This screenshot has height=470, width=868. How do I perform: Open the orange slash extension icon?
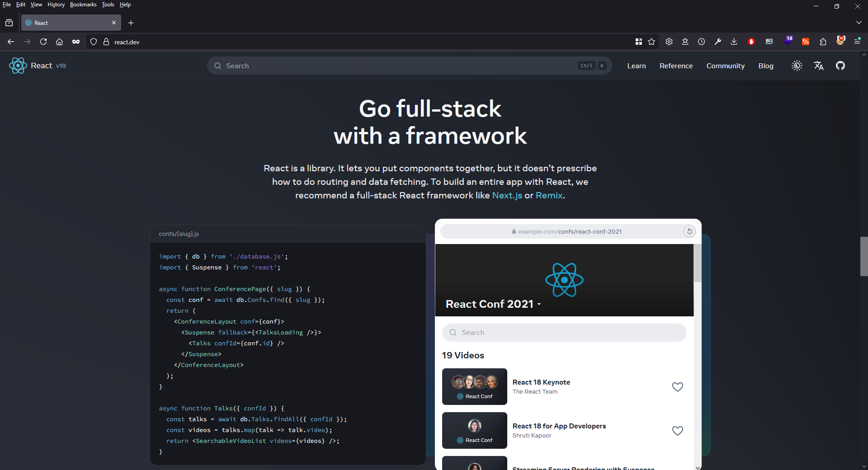click(x=806, y=42)
